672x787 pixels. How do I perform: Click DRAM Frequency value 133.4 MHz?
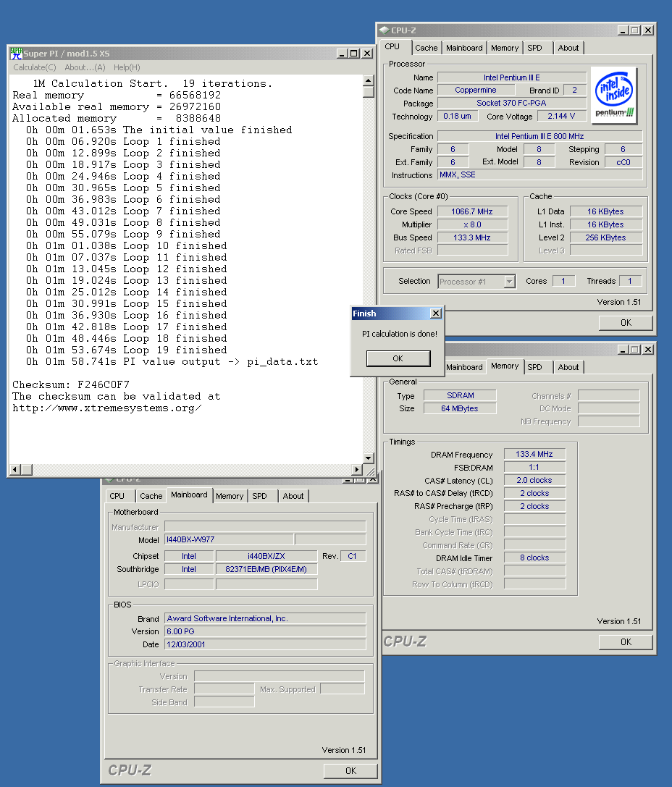pyautogui.click(x=534, y=454)
